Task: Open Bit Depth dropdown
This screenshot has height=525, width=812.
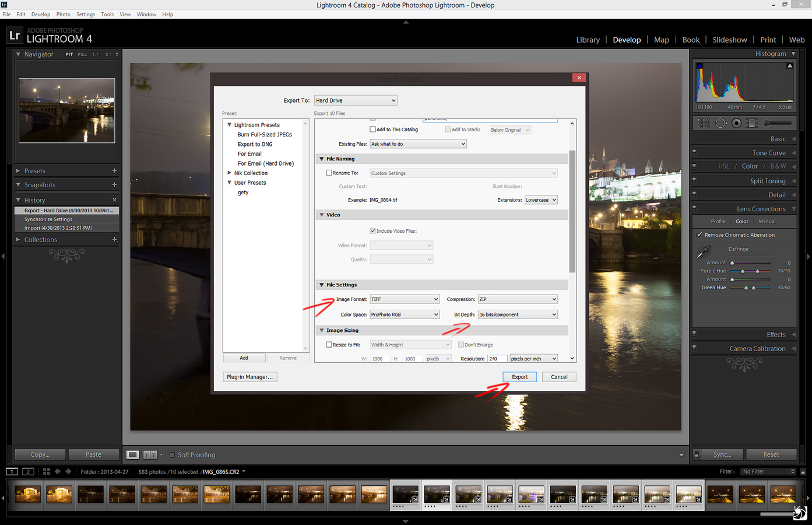Action: (x=518, y=314)
